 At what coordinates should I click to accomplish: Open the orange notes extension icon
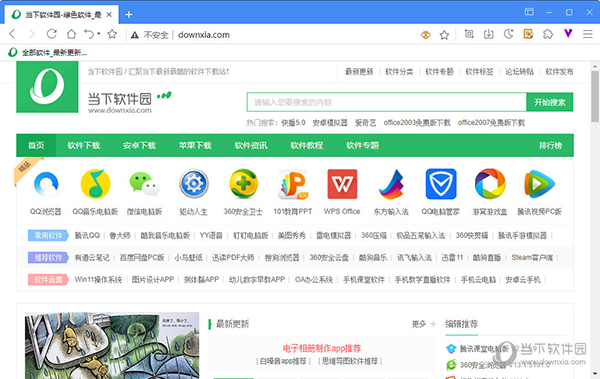pyautogui.click(x=528, y=34)
